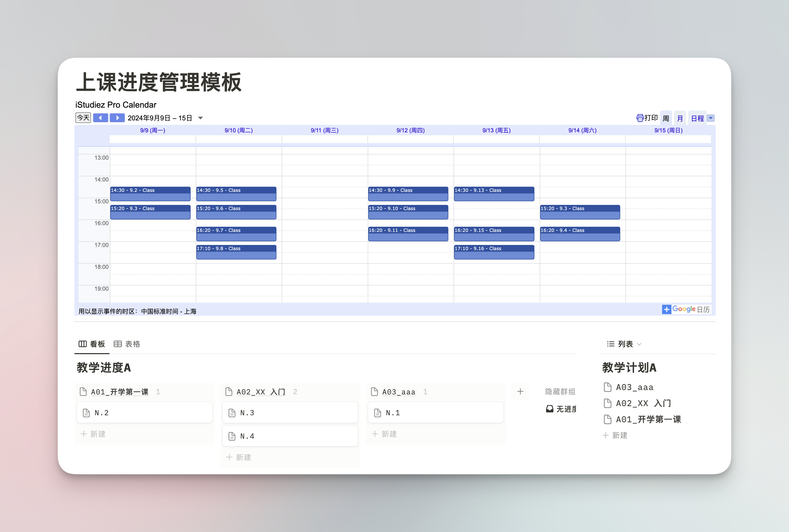Click the inbox icon beside 无进度
This screenshot has width=789, height=532.
(x=549, y=409)
